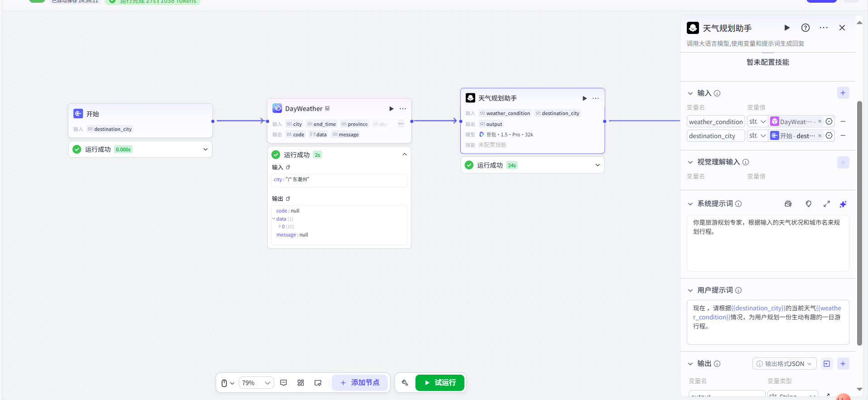Image resolution: width=868 pixels, height=400 pixels.
Task: Click the wrench debug icon beside 试运行
Action: 405,383
